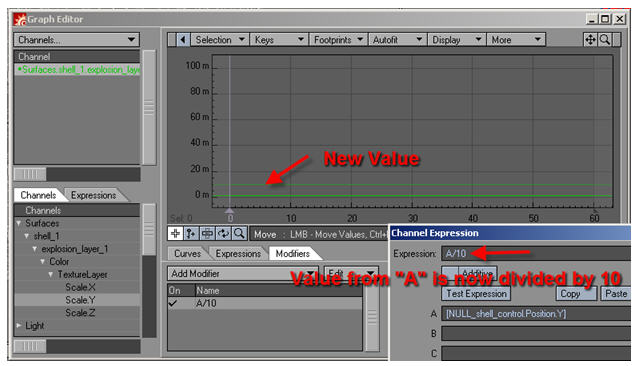Click the zoom graph magnifier at top right
This screenshot has width=636, height=366.
(x=605, y=40)
